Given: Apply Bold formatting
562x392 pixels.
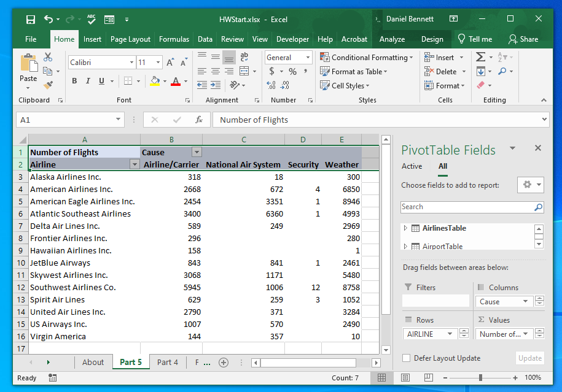Looking at the screenshot, I should pyautogui.click(x=74, y=81).
